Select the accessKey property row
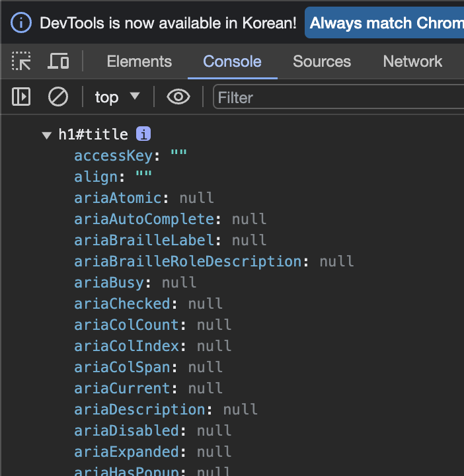The height and width of the screenshot is (476, 464). [x=130, y=156]
